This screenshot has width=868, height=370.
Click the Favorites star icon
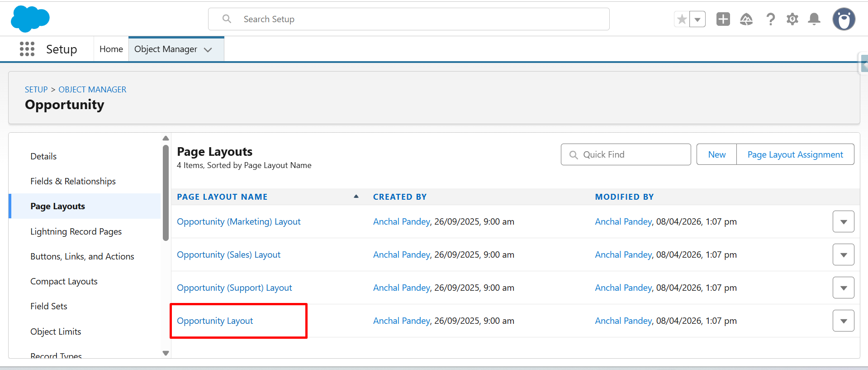(x=682, y=19)
